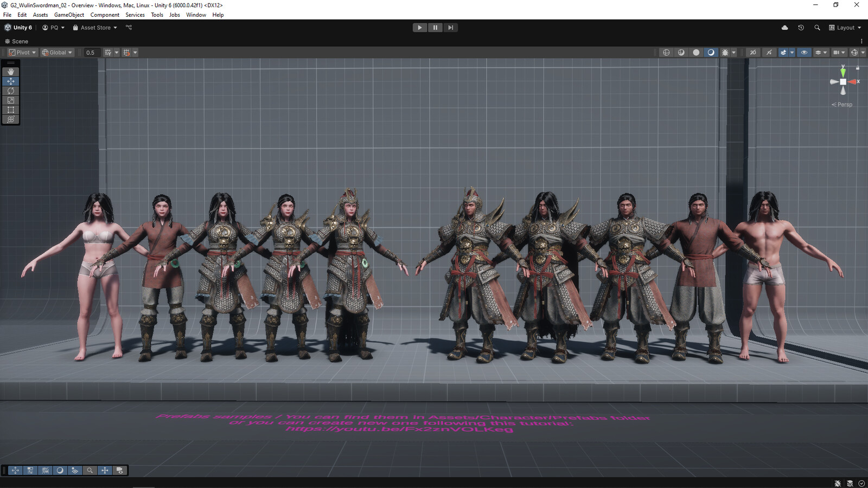Toggle grid visibility
The image size is (868, 488).
pos(108,53)
